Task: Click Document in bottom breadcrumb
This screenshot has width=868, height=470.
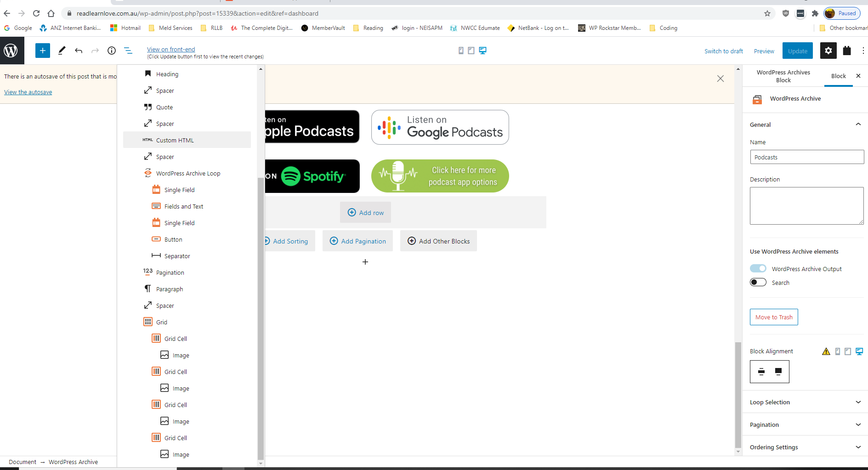Action: click(x=23, y=462)
